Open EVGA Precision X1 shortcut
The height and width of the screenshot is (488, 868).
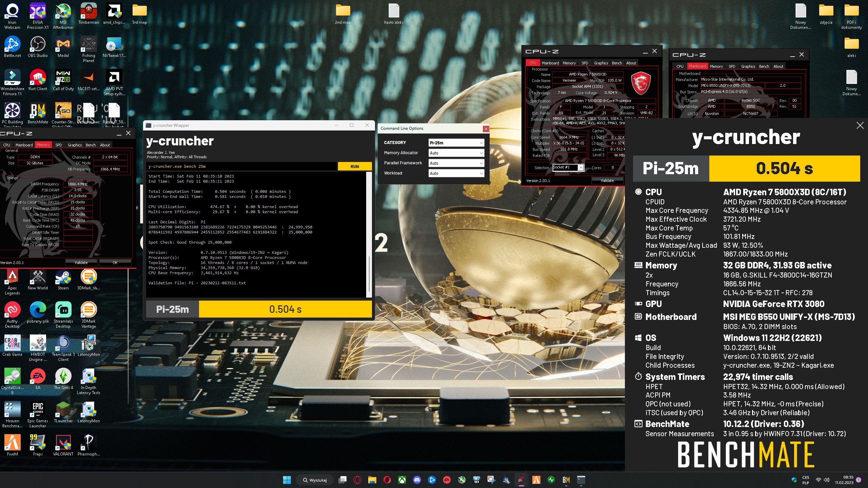pyautogui.click(x=38, y=16)
